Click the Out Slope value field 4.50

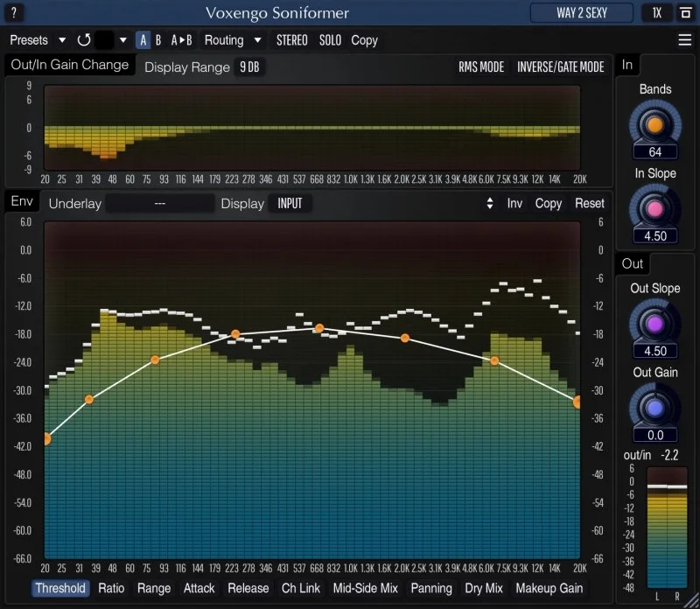654,351
